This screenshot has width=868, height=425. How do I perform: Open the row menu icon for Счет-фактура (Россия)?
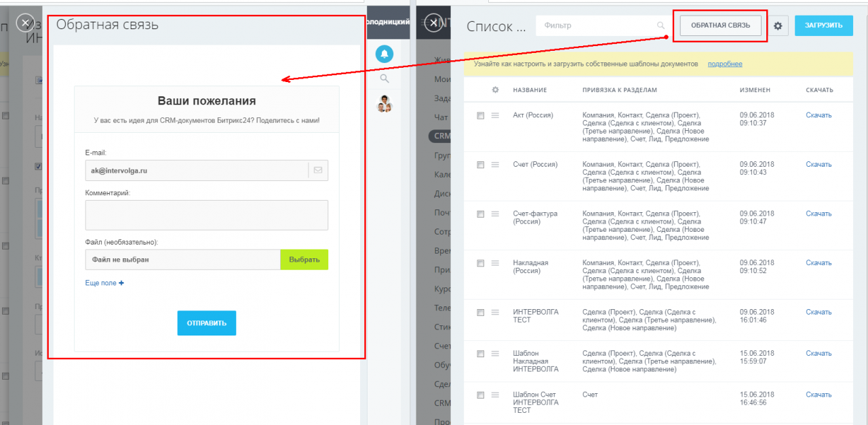pyautogui.click(x=495, y=214)
